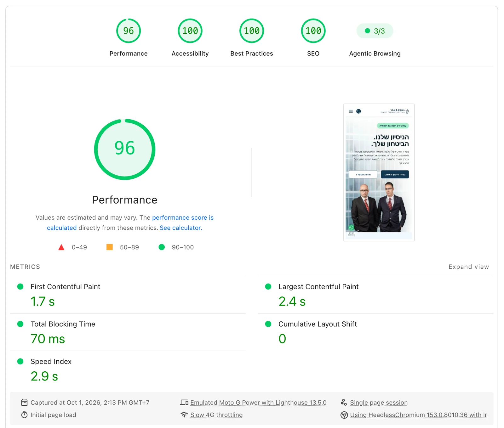Jump to the Accessibility 100 score gauge
The width and height of the screenshot is (504, 428).
pyautogui.click(x=190, y=31)
